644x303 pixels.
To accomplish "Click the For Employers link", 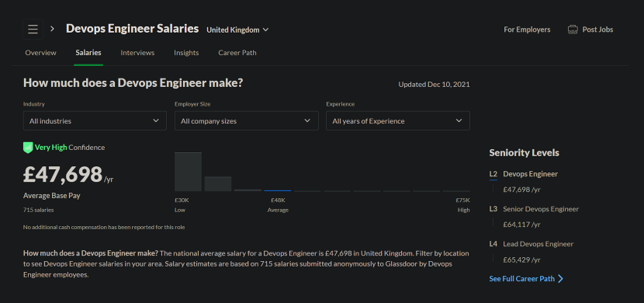I will 527,30.
